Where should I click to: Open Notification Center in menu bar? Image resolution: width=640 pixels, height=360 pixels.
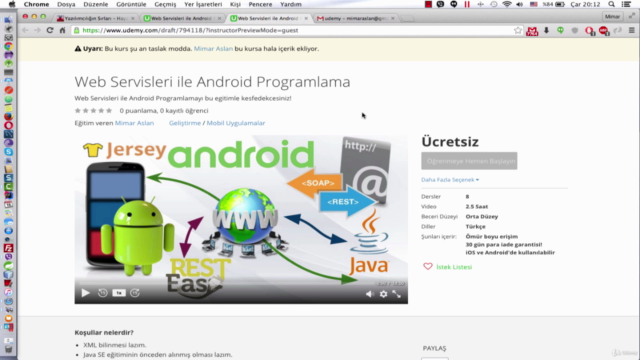[627, 4]
